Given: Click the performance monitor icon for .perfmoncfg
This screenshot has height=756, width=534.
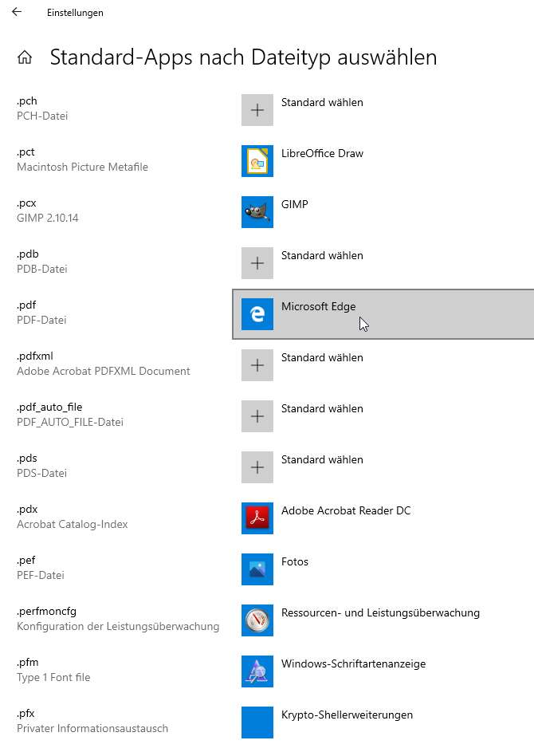Looking at the screenshot, I should (257, 620).
